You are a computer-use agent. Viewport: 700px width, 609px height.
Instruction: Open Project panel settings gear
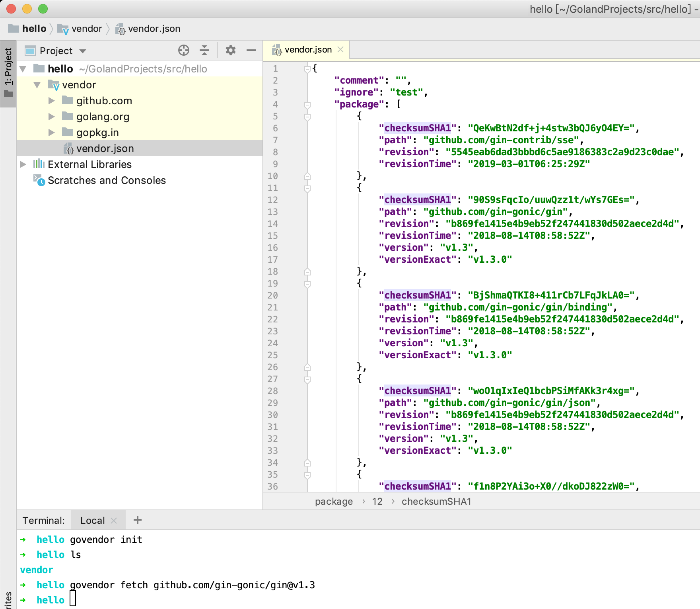tap(231, 50)
